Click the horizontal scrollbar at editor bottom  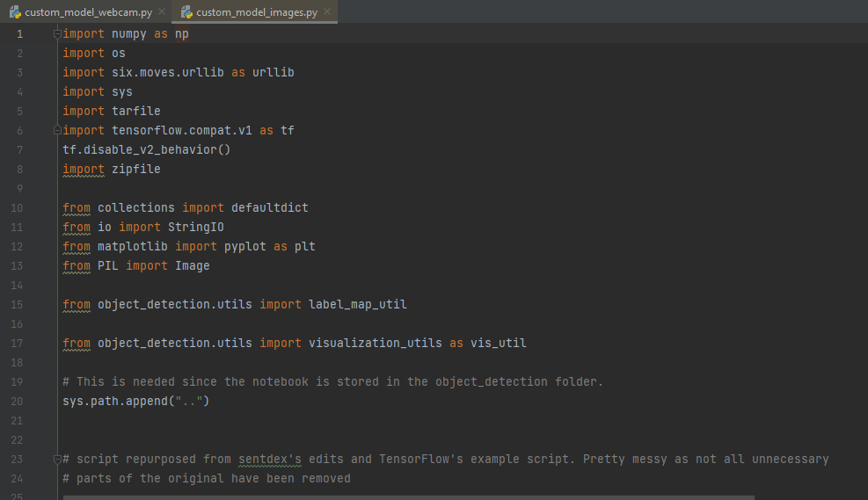tap(409, 497)
